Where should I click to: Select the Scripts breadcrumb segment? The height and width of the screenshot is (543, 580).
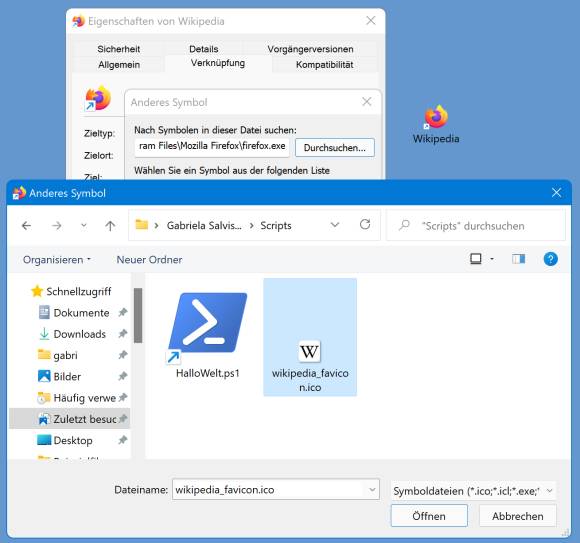pyautogui.click(x=276, y=225)
